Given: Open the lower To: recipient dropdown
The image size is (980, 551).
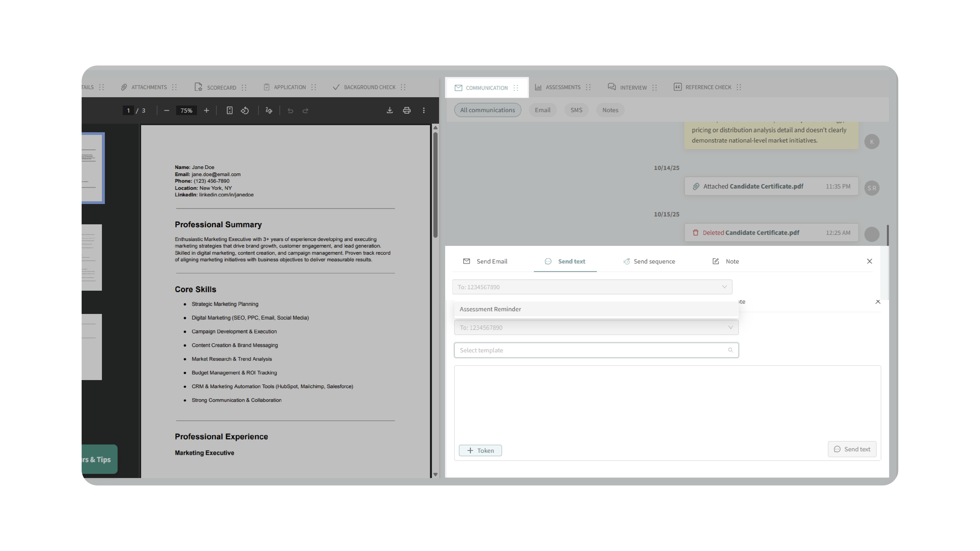Looking at the screenshot, I should click(x=596, y=327).
